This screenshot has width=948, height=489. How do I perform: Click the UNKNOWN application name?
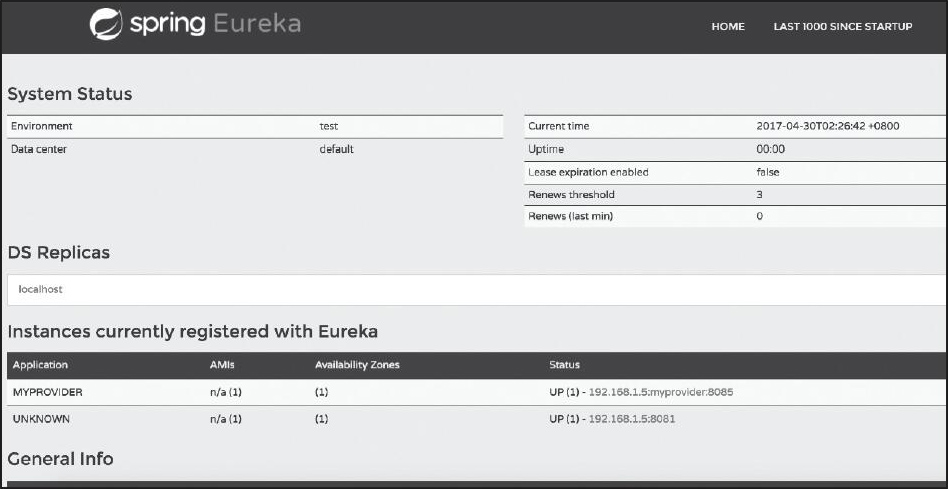pos(41,419)
